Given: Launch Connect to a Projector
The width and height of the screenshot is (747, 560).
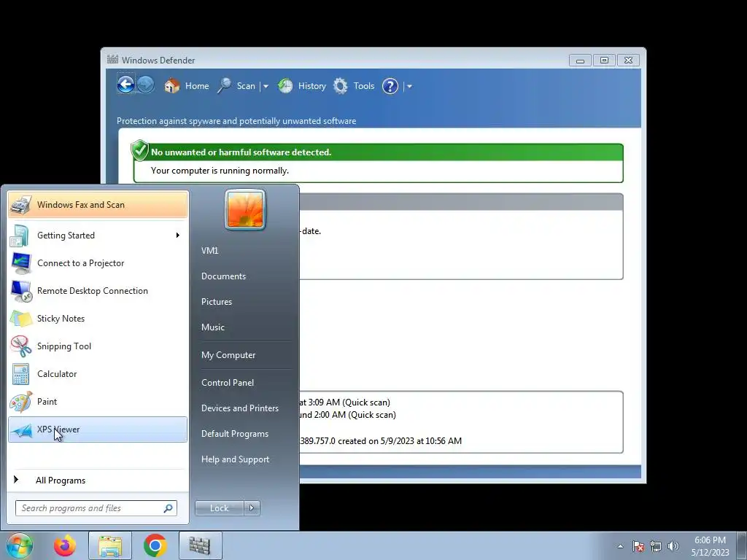Looking at the screenshot, I should coord(98,262).
